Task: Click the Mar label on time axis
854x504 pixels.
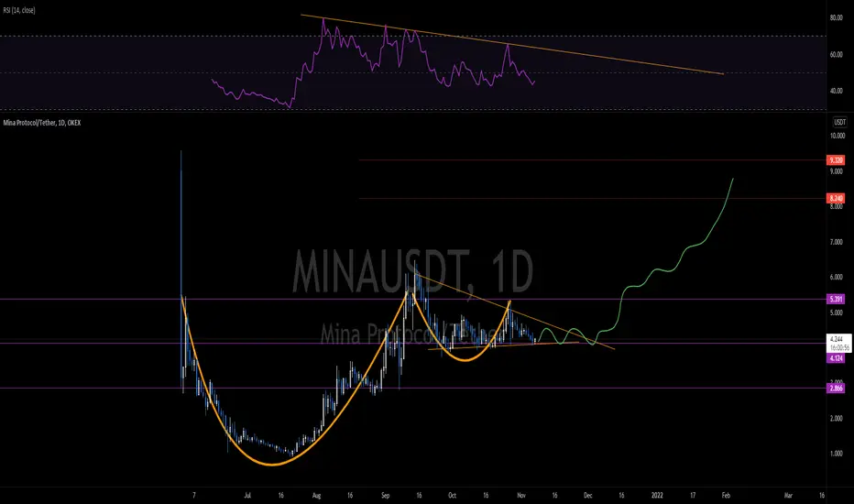Action: coord(788,495)
